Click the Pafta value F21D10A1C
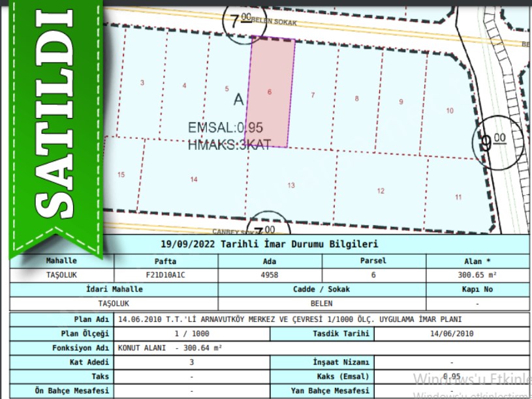 pyautogui.click(x=166, y=275)
